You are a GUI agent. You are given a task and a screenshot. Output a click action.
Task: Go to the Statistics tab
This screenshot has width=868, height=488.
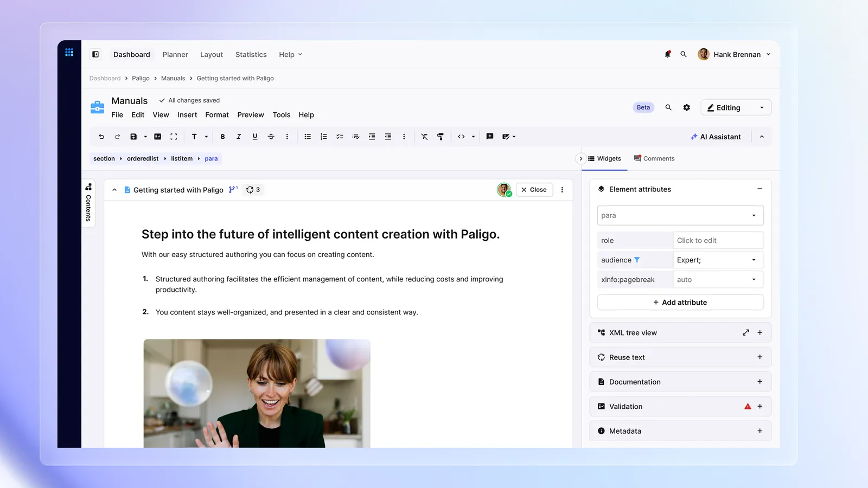coord(251,54)
